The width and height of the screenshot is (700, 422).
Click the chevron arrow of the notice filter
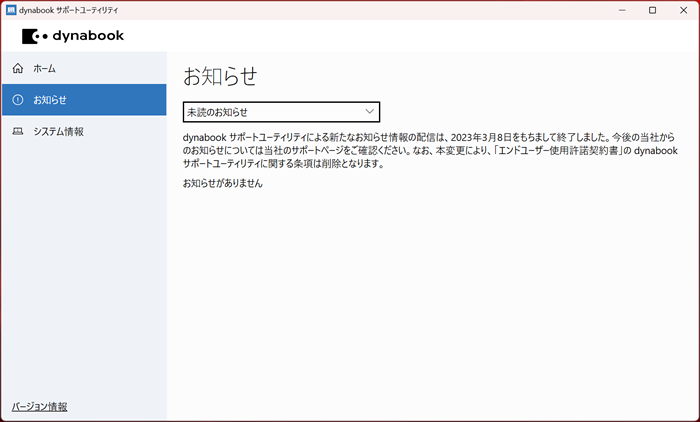(x=369, y=112)
